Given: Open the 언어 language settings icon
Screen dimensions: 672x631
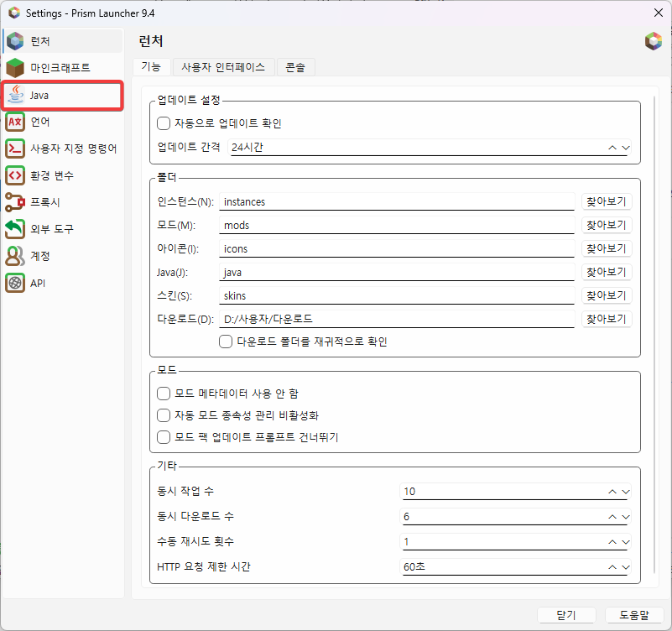Looking at the screenshot, I should tap(15, 122).
